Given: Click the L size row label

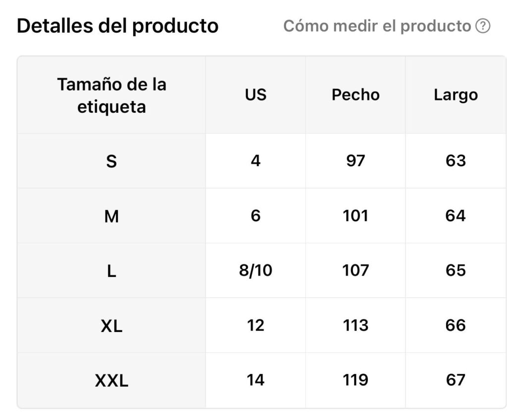Looking at the screenshot, I should pos(111,271).
